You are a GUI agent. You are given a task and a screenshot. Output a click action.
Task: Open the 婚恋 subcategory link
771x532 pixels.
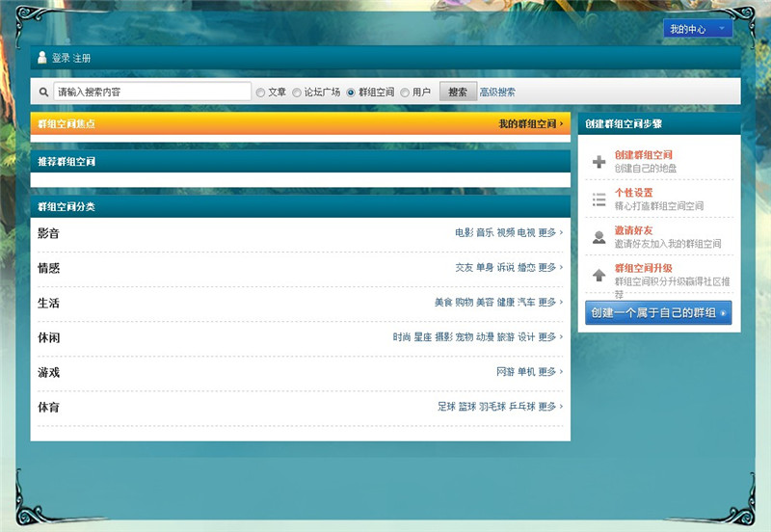pos(526,268)
